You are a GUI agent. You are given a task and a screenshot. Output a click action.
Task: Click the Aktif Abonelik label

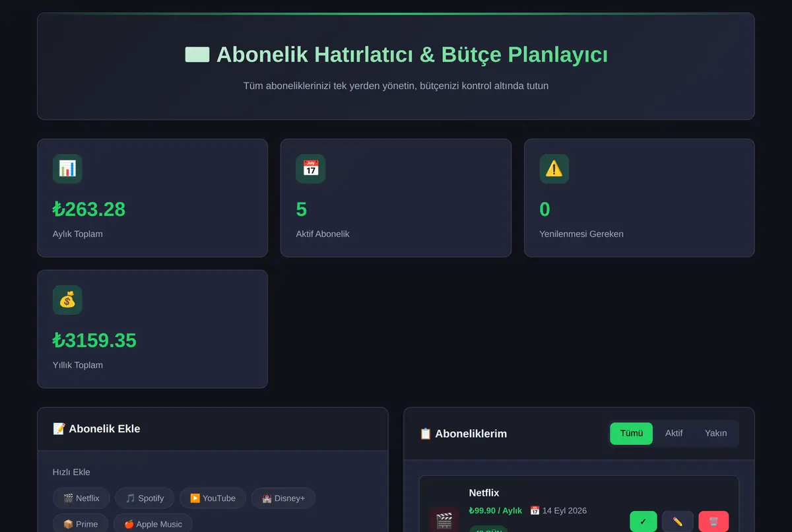coord(323,234)
